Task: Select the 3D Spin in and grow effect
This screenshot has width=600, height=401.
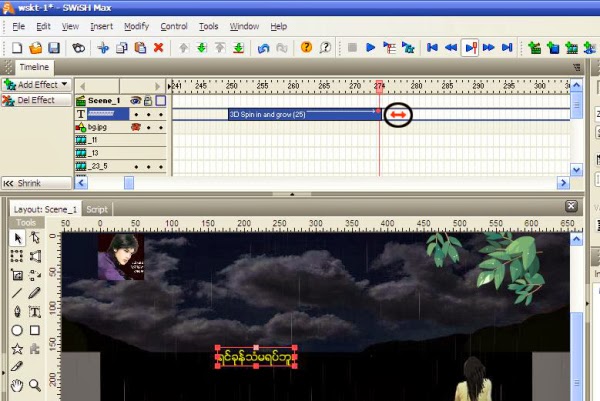Action: coord(305,114)
